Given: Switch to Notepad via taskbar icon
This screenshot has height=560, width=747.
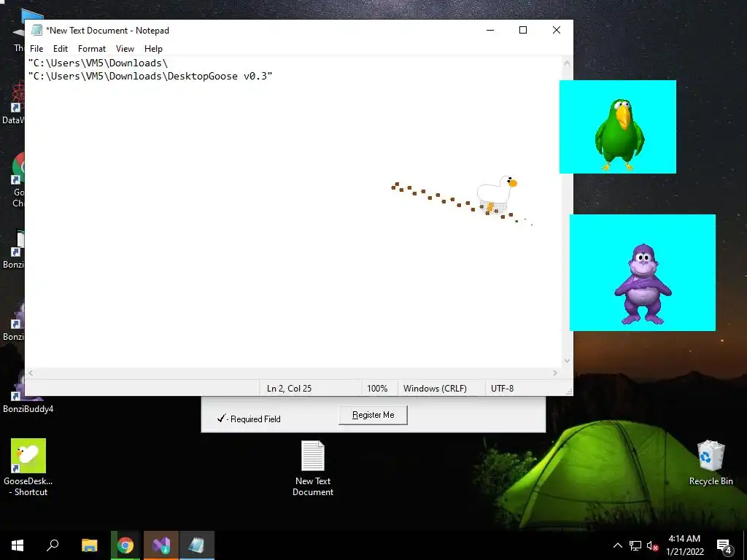Looking at the screenshot, I should click(x=197, y=545).
